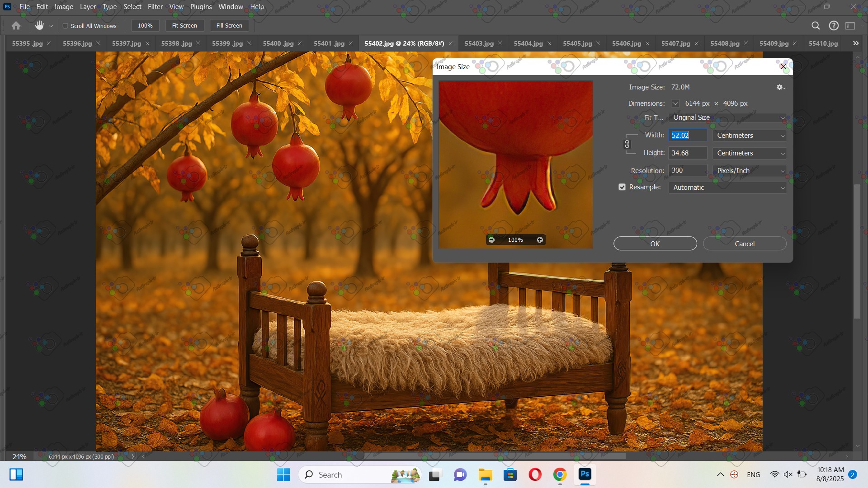Open the Help question mark icon
This screenshot has height=488, width=868.
tap(834, 26)
